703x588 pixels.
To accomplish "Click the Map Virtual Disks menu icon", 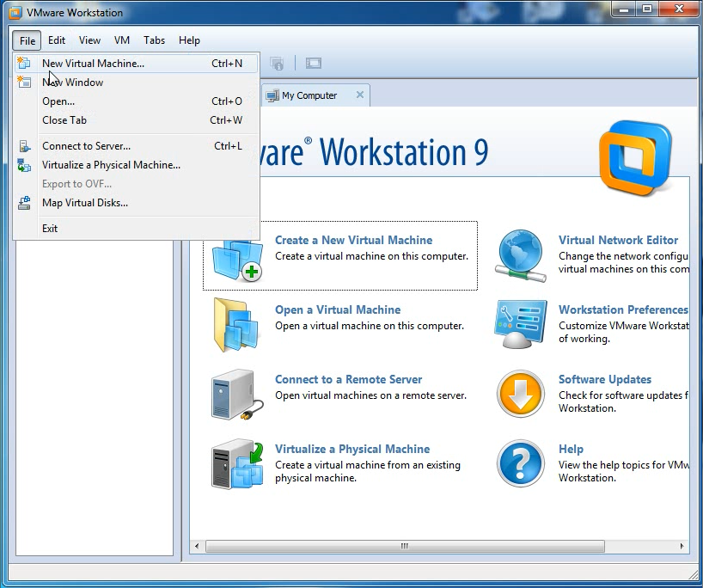I will click(x=24, y=203).
